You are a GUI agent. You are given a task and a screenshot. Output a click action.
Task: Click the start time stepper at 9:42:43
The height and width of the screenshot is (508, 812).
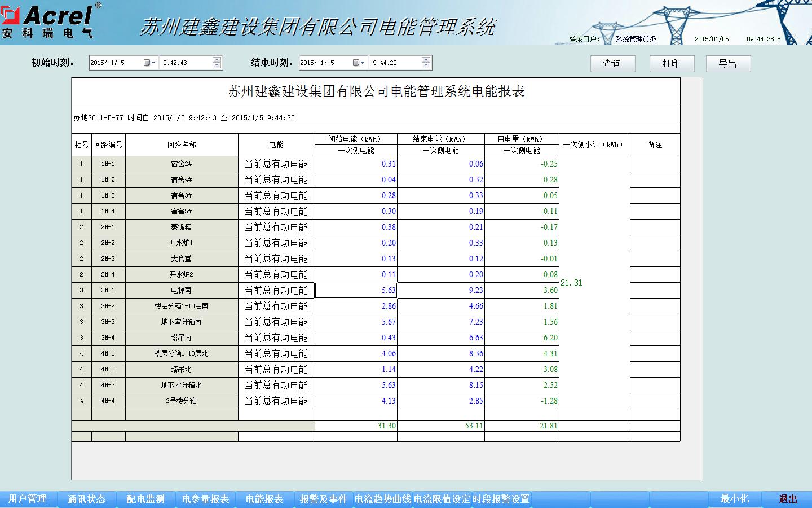(x=217, y=63)
